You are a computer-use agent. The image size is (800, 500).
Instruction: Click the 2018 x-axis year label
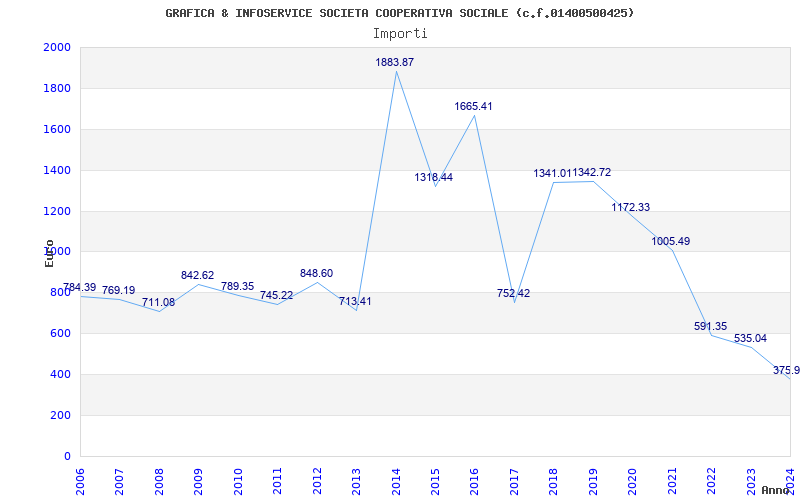click(x=554, y=482)
